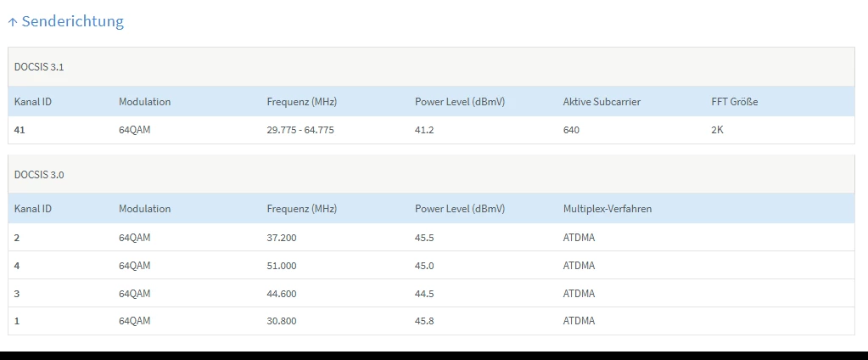The width and height of the screenshot is (868, 360).
Task: Click the 51.000 frequency cell
Action: tap(282, 266)
